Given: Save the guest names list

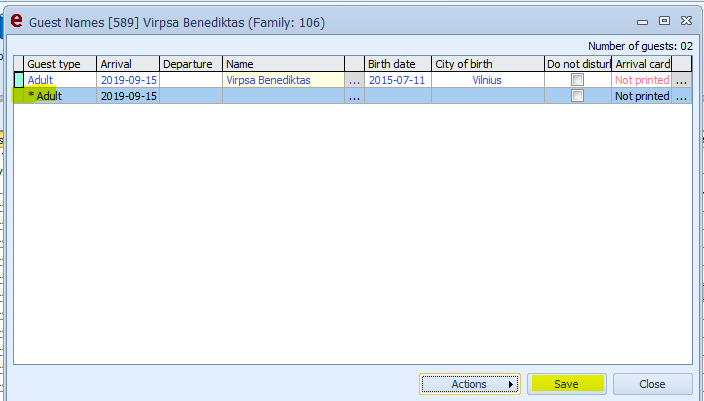Looking at the screenshot, I should tap(567, 384).
